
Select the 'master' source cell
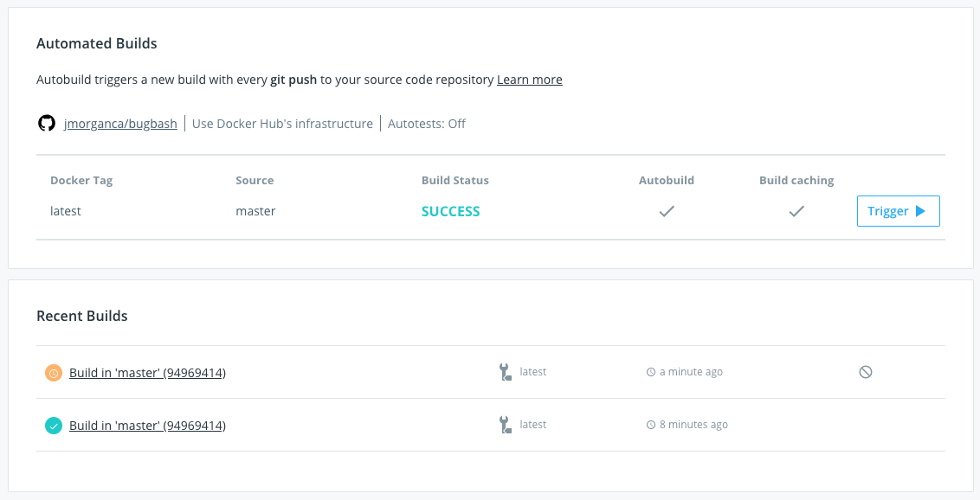(255, 211)
